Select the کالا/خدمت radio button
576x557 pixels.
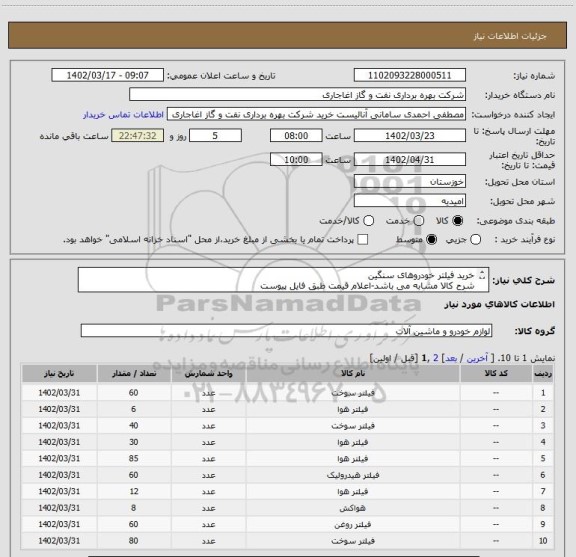(368, 221)
